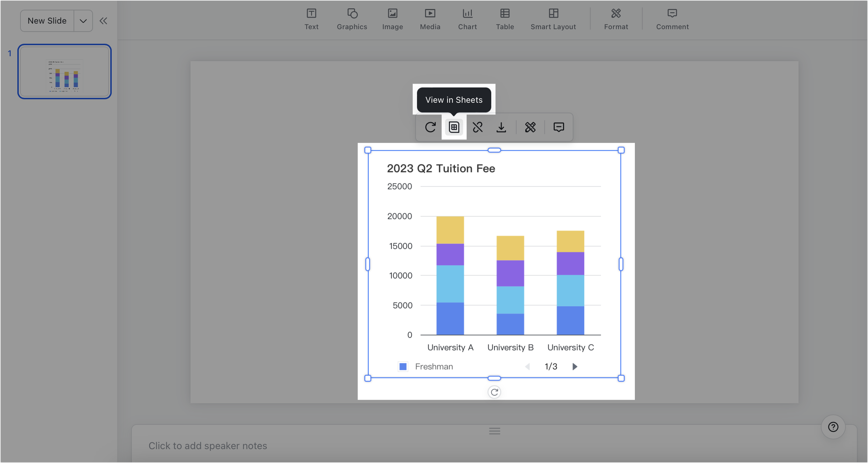The width and height of the screenshot is (868, 463).
Task: Click the speaker notes field
Action: [208, 446]
